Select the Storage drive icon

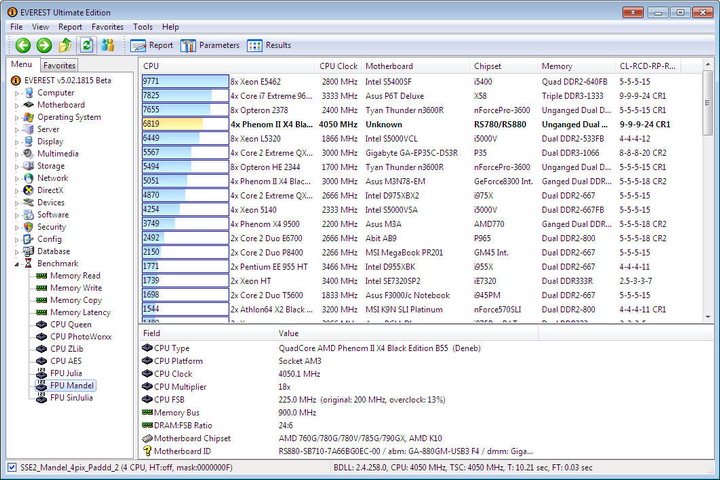(x=29, y=166)
